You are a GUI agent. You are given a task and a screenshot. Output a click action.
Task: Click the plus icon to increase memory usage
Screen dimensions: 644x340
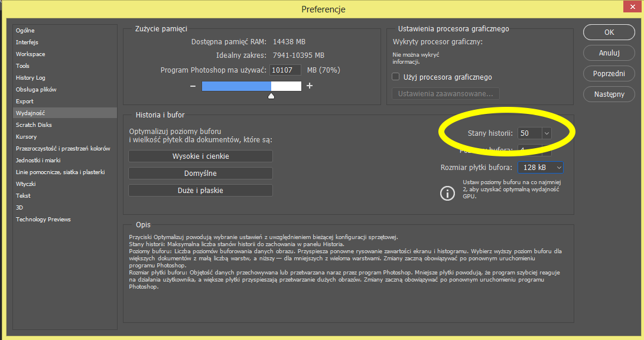click(310, 86)
